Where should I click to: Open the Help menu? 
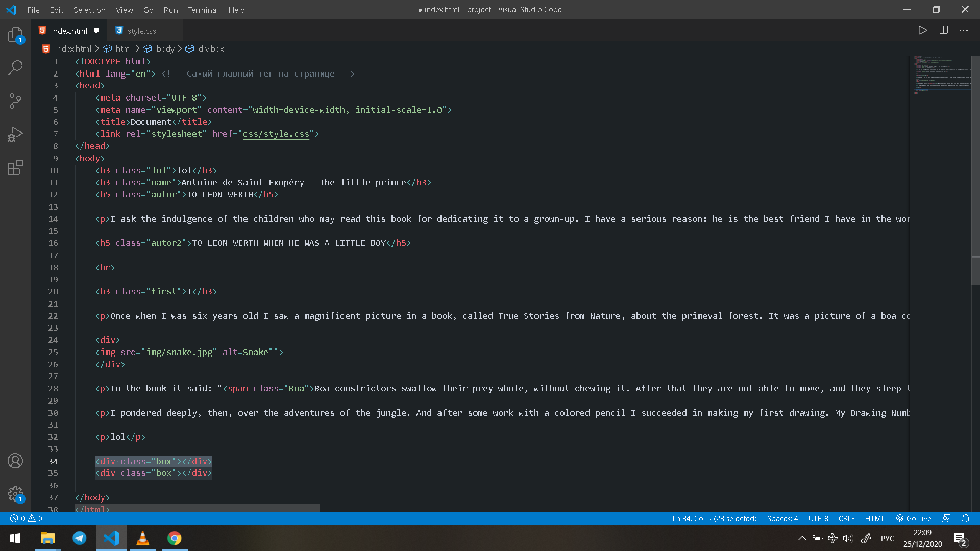[x=236, y=10]
